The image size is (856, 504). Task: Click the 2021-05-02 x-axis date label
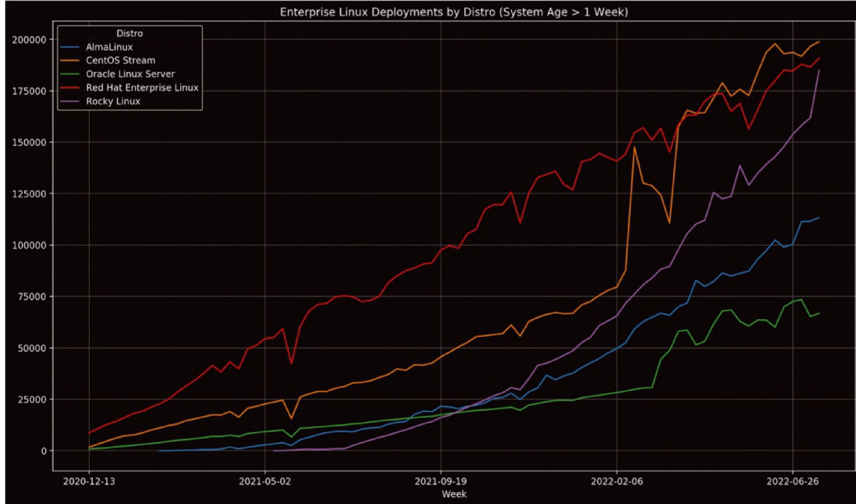pos(265,482)
